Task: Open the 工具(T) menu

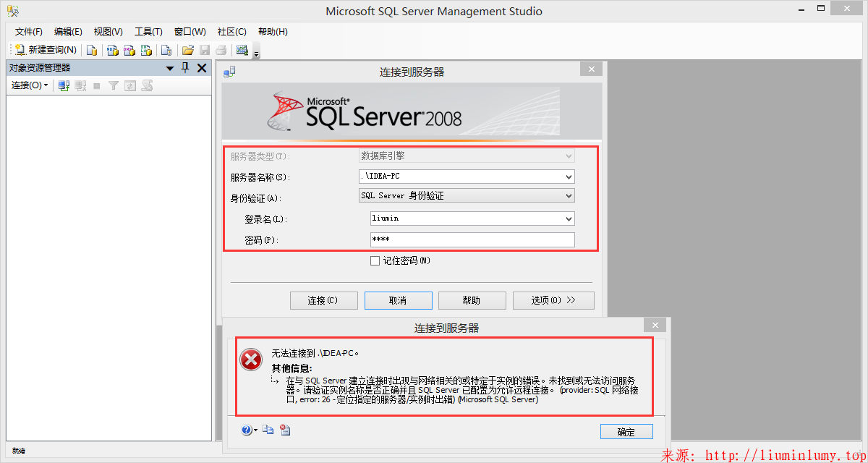Action: coord(148,32)
